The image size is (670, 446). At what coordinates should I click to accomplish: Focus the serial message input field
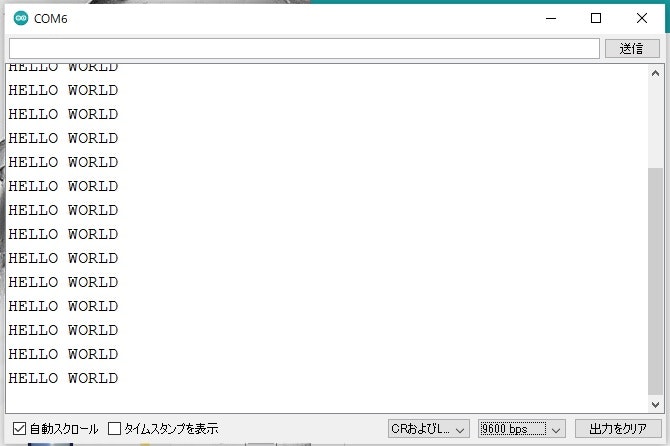coord(304,48)
